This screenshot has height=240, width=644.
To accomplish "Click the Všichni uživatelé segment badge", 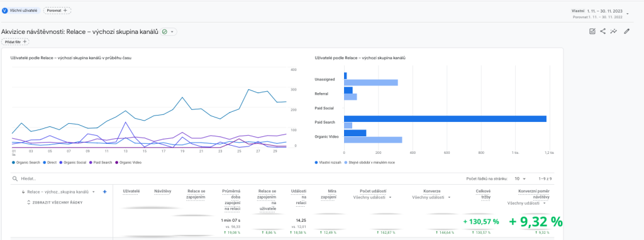I will pos(21,11).
